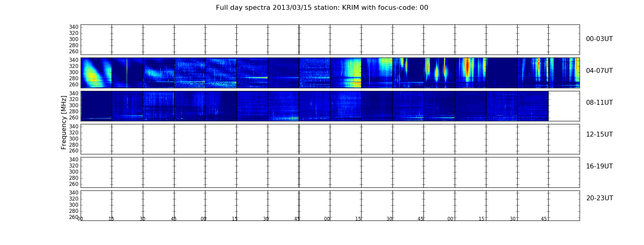Click the "Frequency [MHz]" axis label
The width and height of the screenshot is (644, 245).
coord(64,123)
